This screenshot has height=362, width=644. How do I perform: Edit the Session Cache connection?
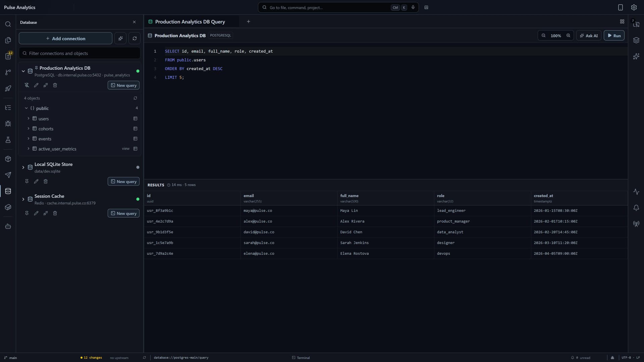36,213
